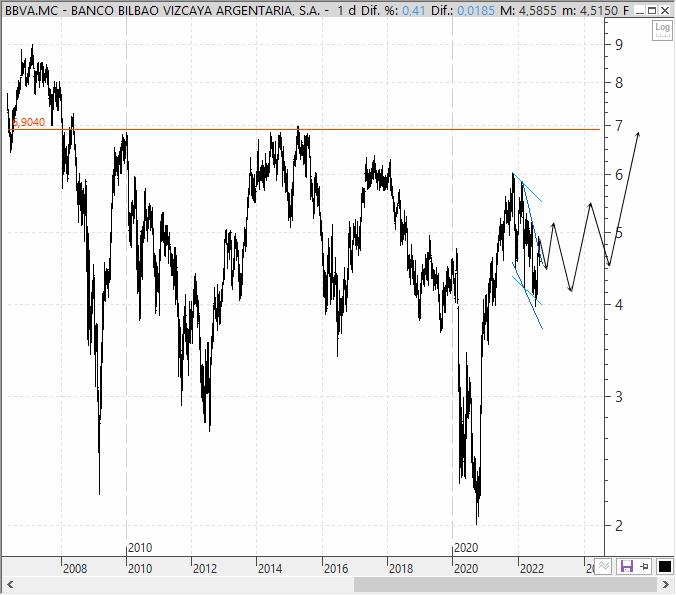Screen dimensions: 676x595
Task: Click the price axis label 4
Action: 619,305
